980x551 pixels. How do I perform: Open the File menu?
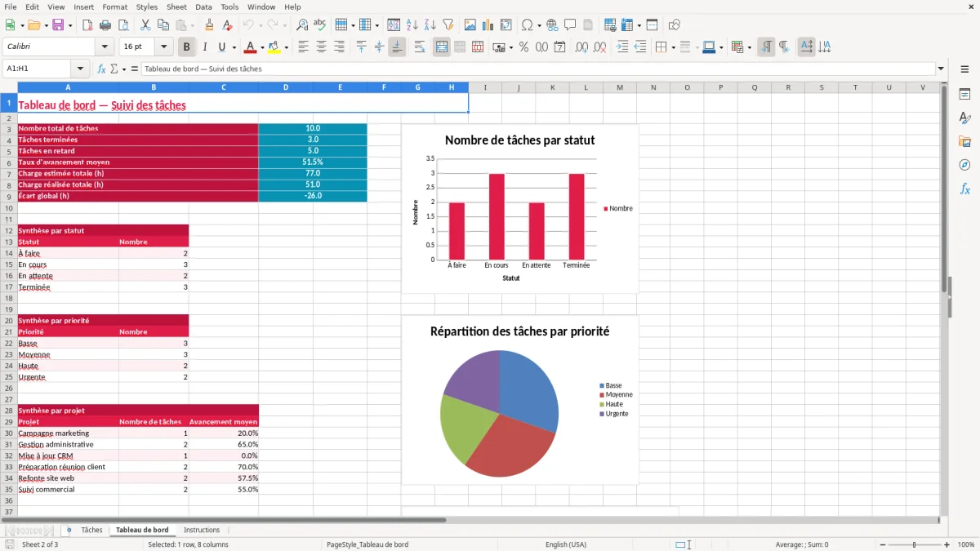[11, 7]
